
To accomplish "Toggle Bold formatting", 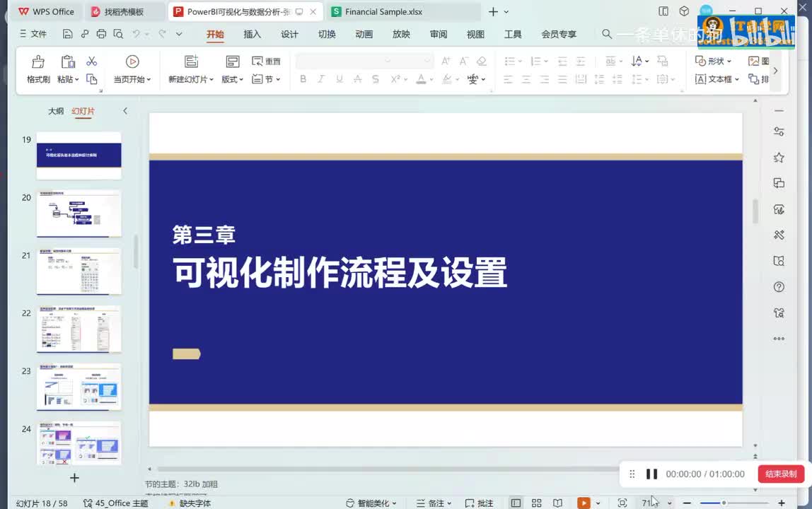I will pos(303,78).
